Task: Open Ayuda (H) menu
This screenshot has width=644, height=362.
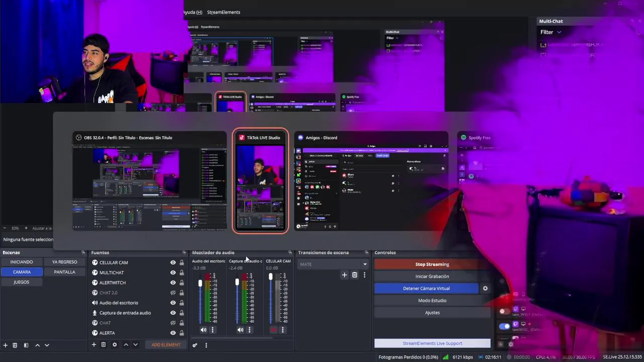Action: 193,12
